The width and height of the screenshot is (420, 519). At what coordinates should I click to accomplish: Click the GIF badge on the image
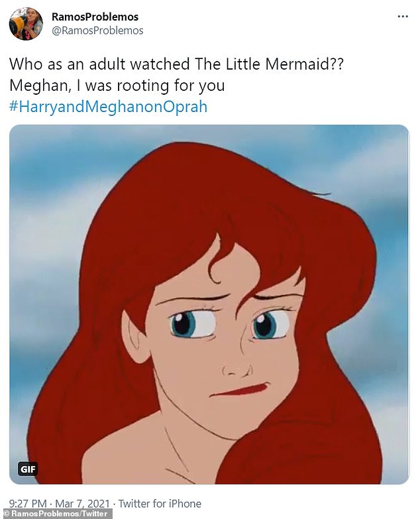click(x=28, y=469)
